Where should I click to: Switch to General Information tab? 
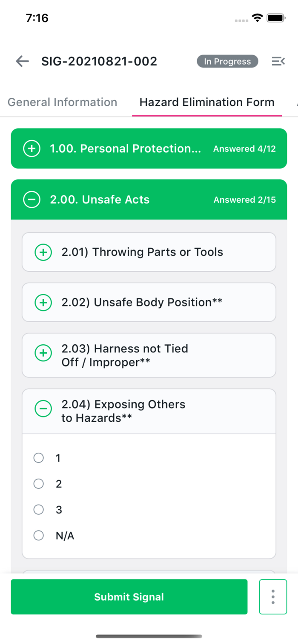pos(62,102)
